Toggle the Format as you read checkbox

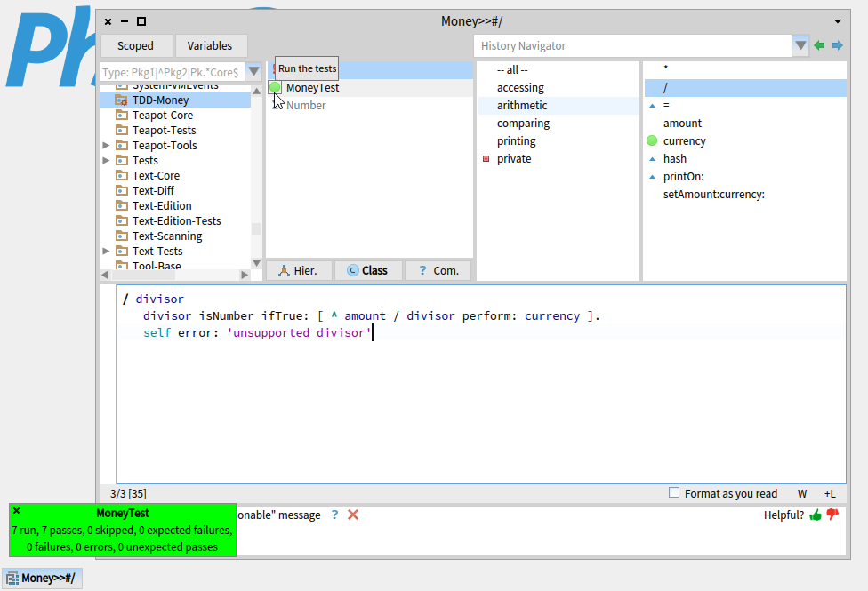[674, 493]
